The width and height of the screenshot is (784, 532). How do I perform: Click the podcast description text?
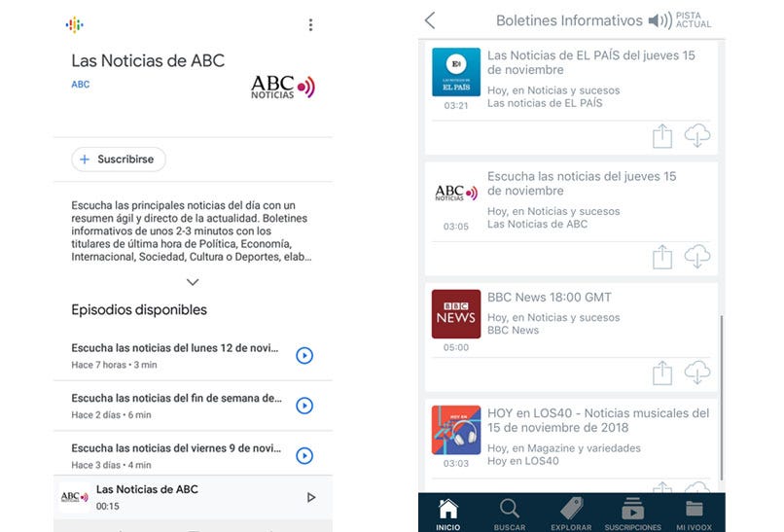[x=191, y=231]
